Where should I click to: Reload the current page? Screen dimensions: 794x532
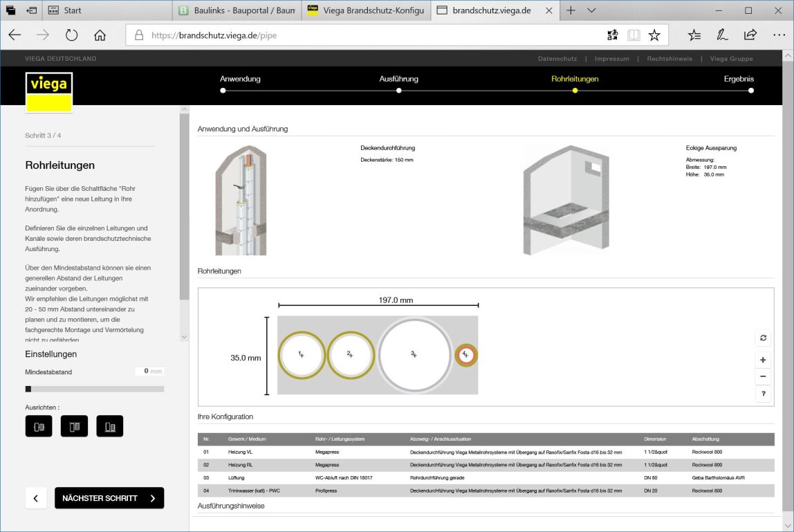(71, 35)
